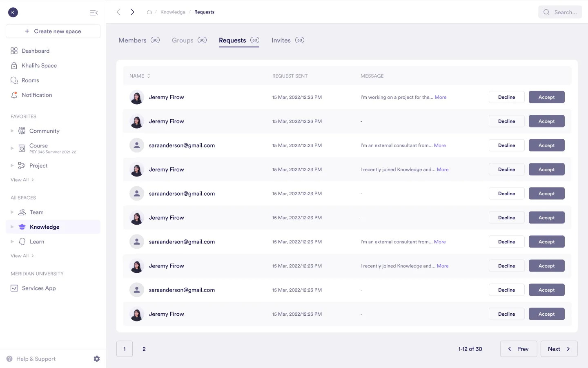Open the More link on the first message
This screenshot has width=588, height=368.
[441, 97]
